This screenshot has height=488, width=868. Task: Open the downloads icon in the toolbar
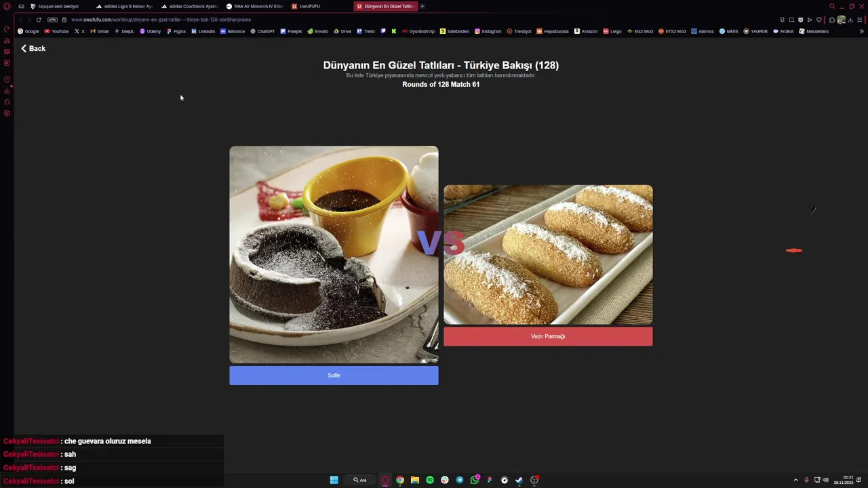(x=850, y=20)
